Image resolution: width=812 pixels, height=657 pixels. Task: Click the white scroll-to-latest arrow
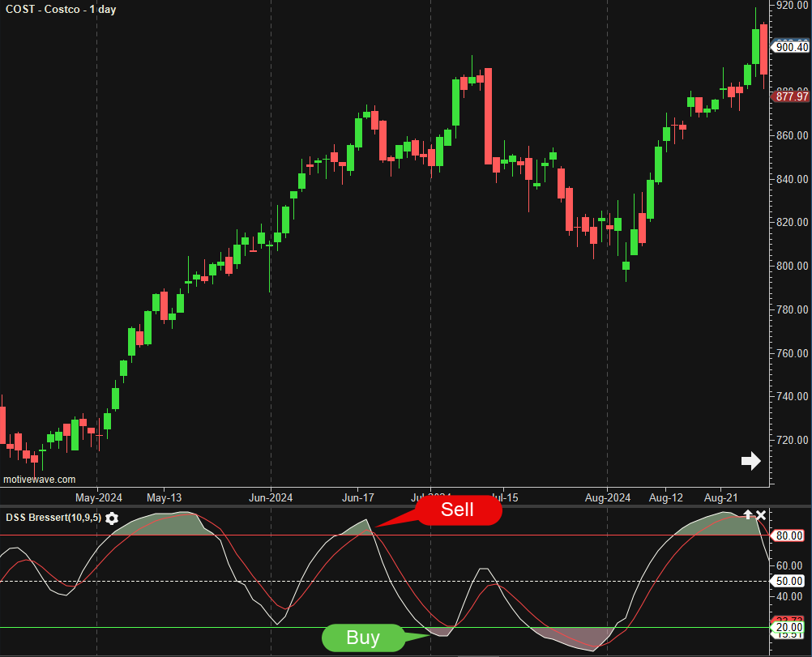[751, 461]
